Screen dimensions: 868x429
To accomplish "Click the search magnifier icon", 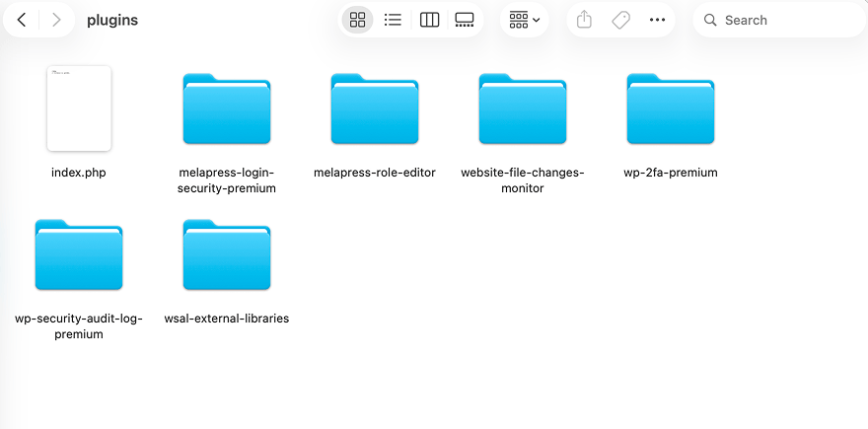I will 710,21.
